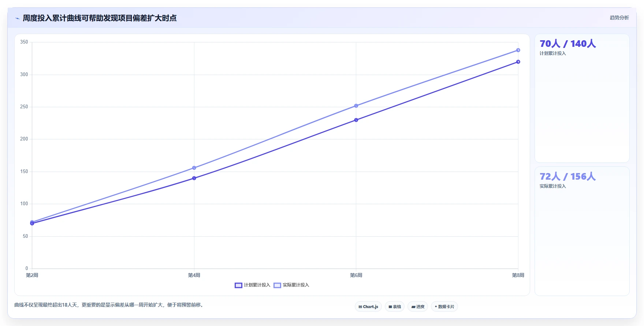Toggle the 计划累计投入 legend item under the chart
644x326 pixels.
pyautogui.click(x=253, y=285)
